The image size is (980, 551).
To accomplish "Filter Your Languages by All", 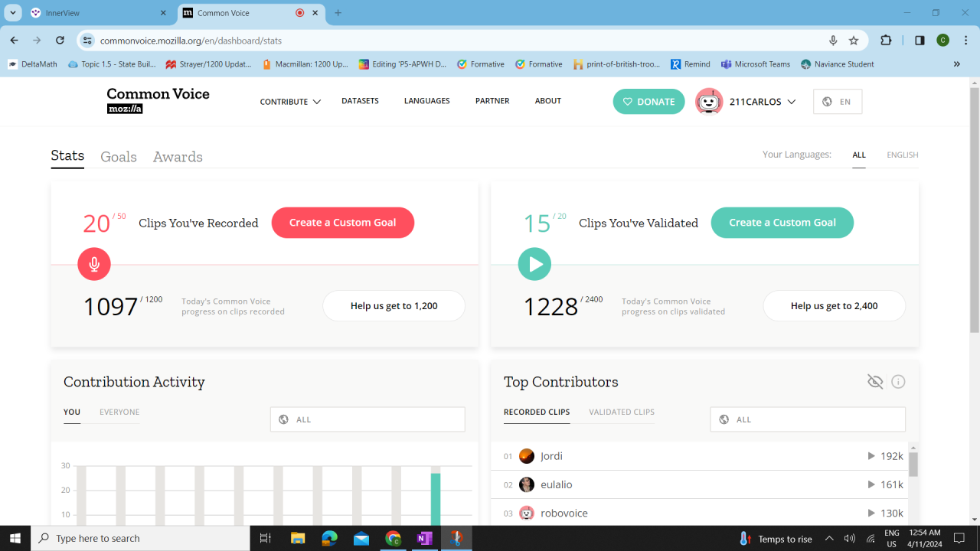I will 859,155.
